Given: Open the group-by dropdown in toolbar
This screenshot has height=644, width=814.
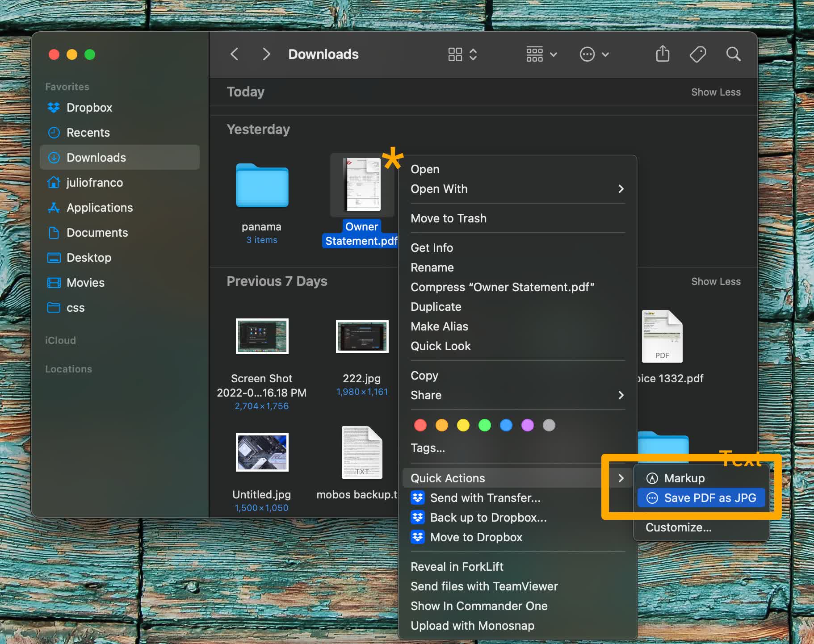Looking at the screenshot, I should point(541,54).
